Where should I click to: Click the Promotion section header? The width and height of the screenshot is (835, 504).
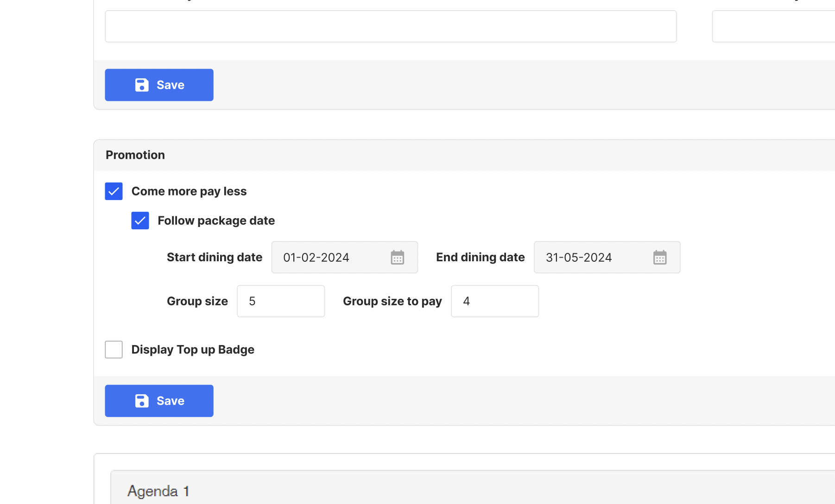pos(135,155)
